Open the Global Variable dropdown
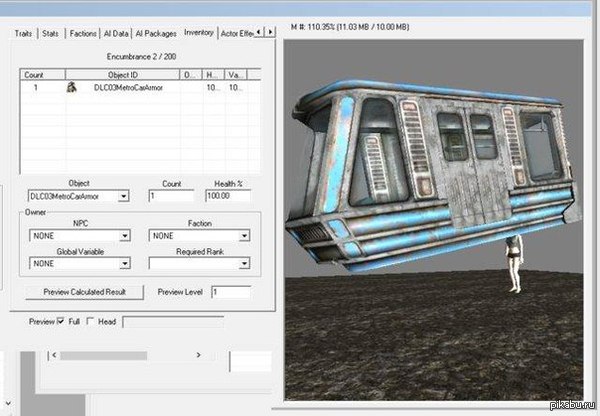Screen dimensions: 600x416 pos(124,263)
